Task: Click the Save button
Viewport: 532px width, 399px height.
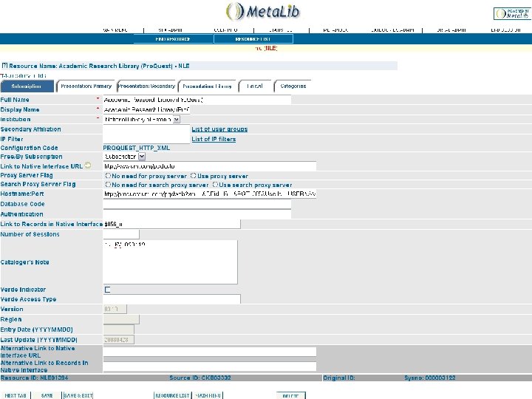Action: 47,395
